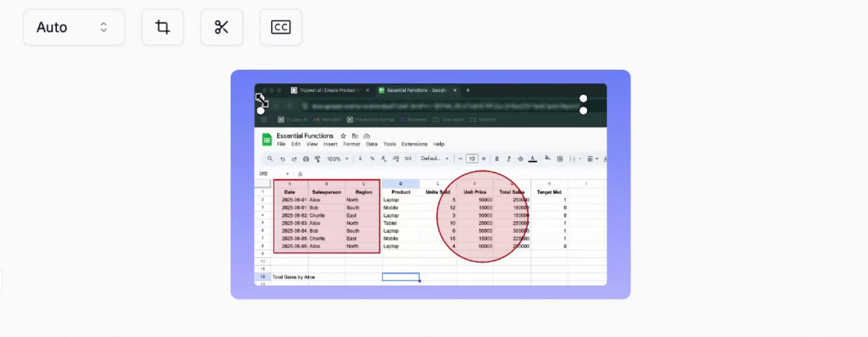Open the horizontal align dropdown

[x=592, y=159]
